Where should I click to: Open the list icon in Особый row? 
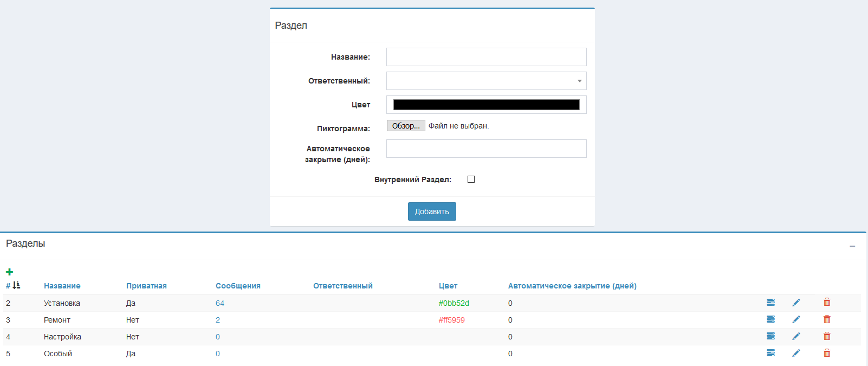click(770, 353)
